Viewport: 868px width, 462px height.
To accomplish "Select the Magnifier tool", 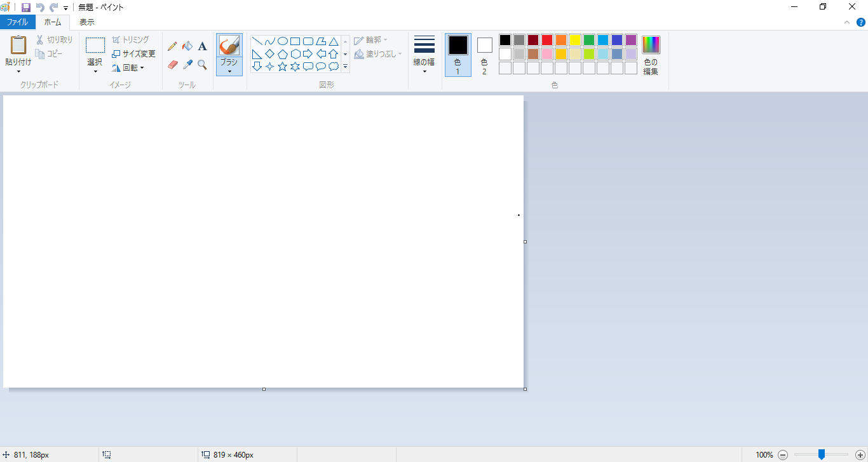I will [202, 65].
